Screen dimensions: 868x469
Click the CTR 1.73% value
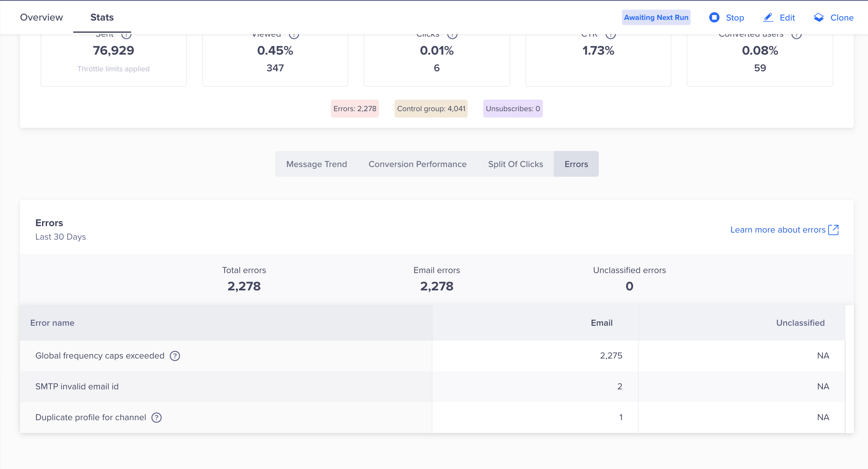pos(598,50)
